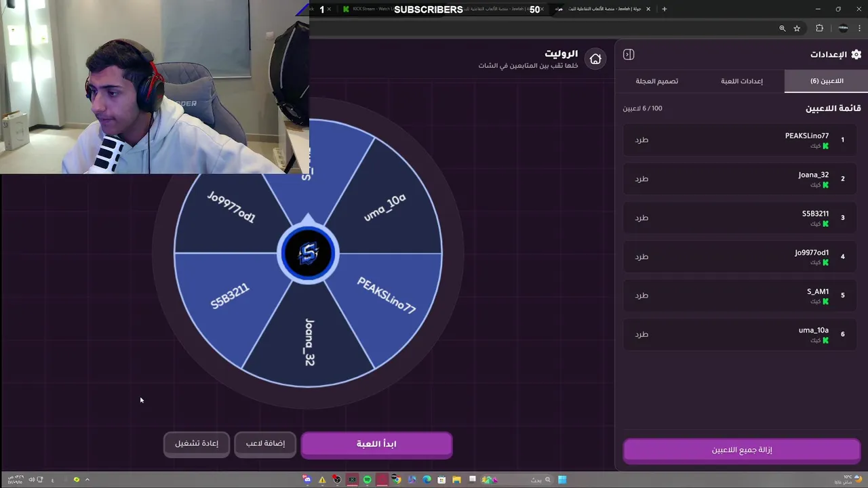Open browser extensions puzzle icon
Screen dimensions: 868x488
tap(819, 28)
